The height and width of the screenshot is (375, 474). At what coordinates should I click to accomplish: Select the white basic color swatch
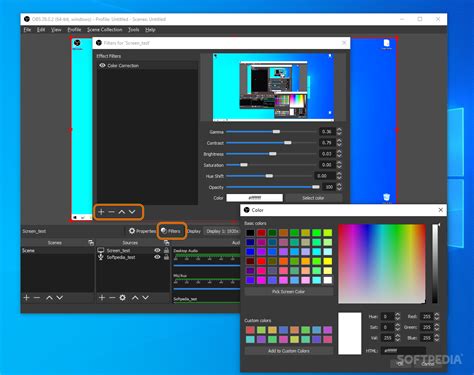(328, 280)
